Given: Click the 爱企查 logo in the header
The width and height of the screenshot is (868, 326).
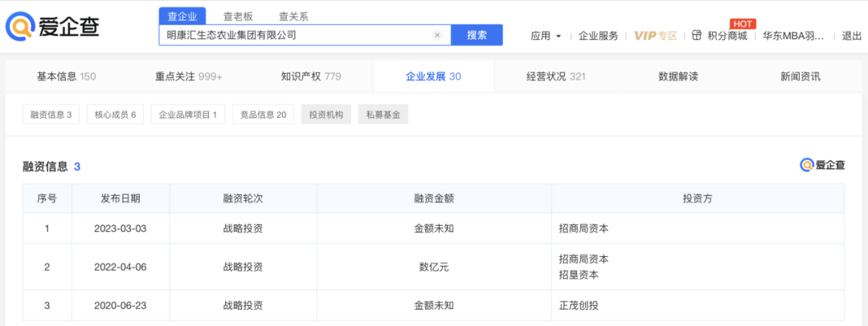Looking at the screenshot, I should [54, 27].
